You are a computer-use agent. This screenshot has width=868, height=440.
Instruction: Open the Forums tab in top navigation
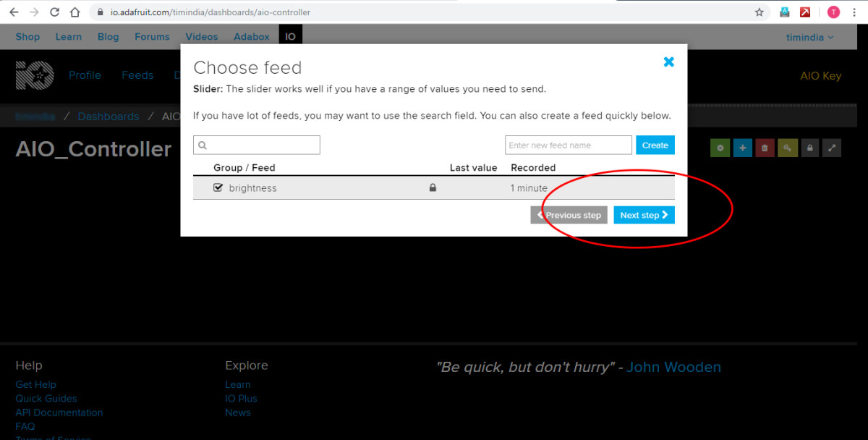152,37
